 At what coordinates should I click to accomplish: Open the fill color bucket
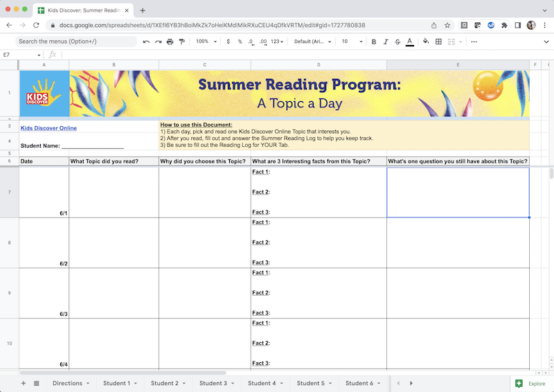426,42
